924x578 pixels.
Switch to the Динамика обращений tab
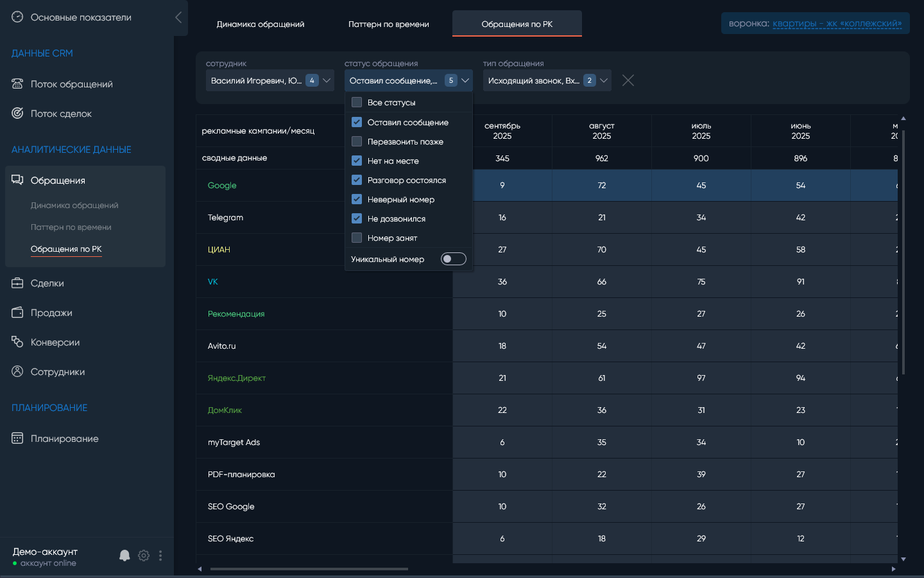pyautogui.click(x=261, y=24)
